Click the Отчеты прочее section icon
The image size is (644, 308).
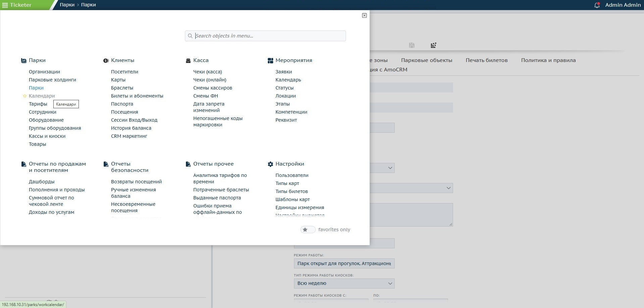point(188,164)
